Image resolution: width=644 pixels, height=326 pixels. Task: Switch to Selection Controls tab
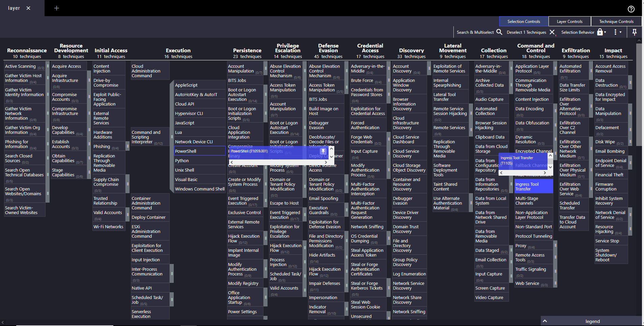pyautogui.click(x=524, y=21)
